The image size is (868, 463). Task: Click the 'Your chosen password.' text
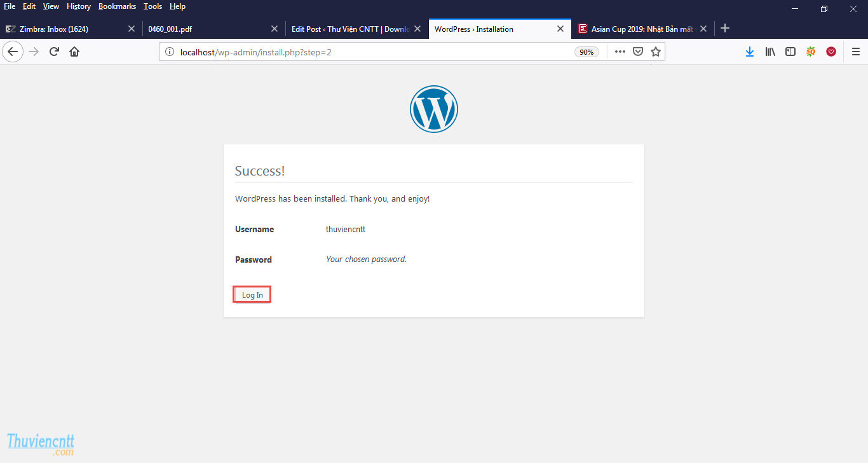[366, 259]
